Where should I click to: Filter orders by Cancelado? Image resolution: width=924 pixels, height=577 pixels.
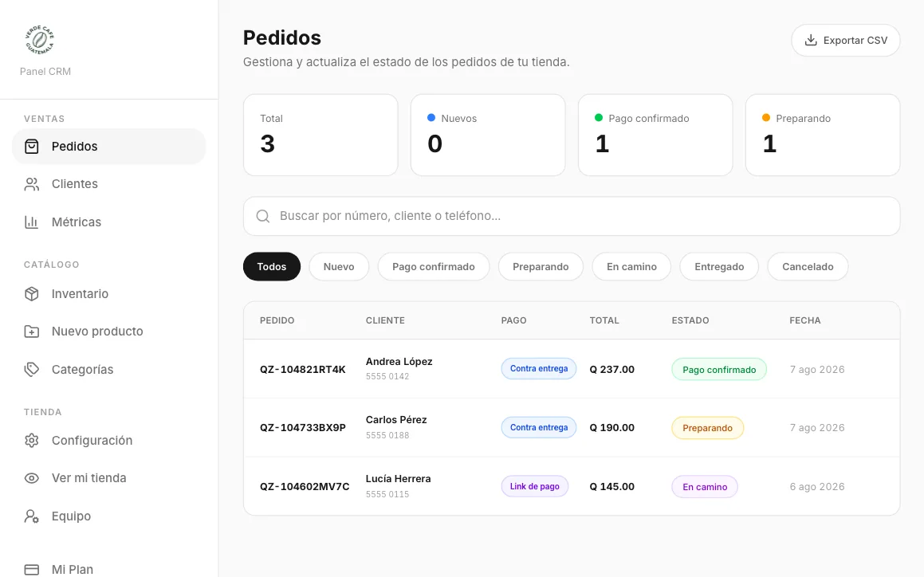pyautogui.click(x=808, y=266)
